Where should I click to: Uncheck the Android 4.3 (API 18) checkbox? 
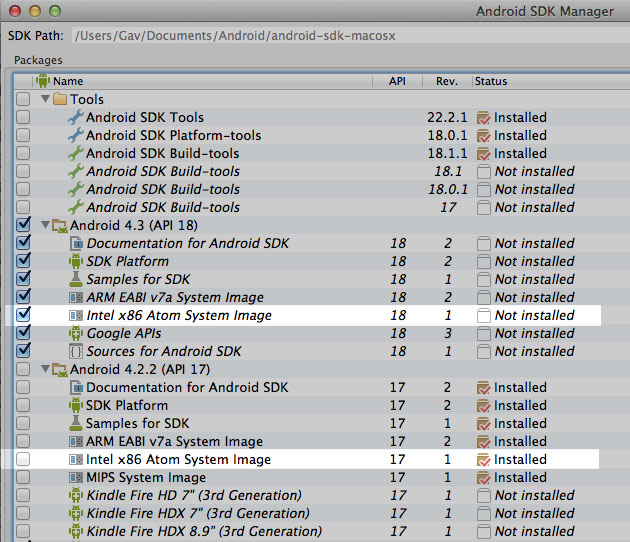(x=23, y=226)
